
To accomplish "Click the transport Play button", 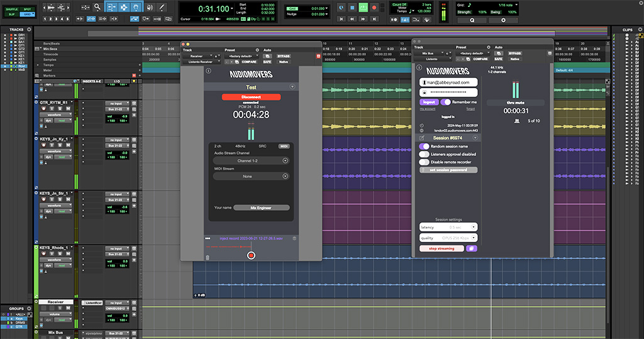I will tap(363, 8).
